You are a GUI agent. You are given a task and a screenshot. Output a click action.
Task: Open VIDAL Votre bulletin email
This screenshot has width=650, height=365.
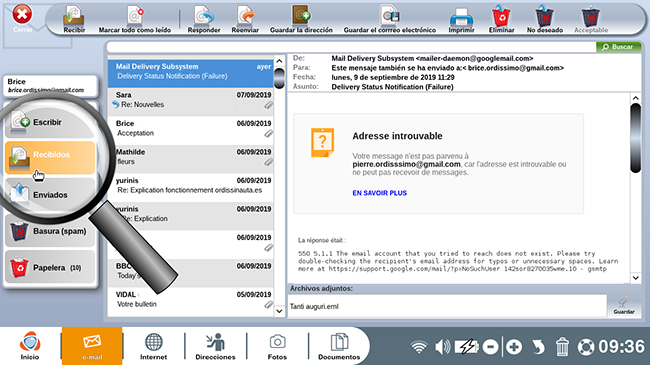pos(191,302)
